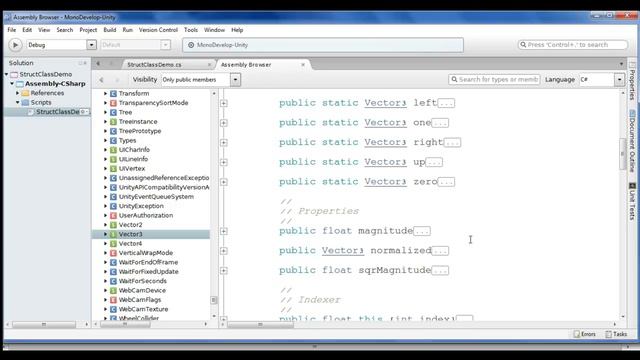This screenshot has height=360, width=640.
Task: Open the Tools menu
Action: (191, 30)
